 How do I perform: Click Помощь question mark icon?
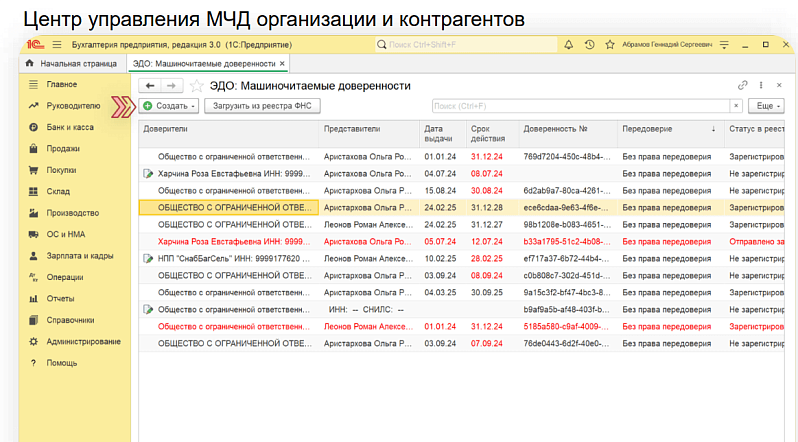[x=34, y=363]
